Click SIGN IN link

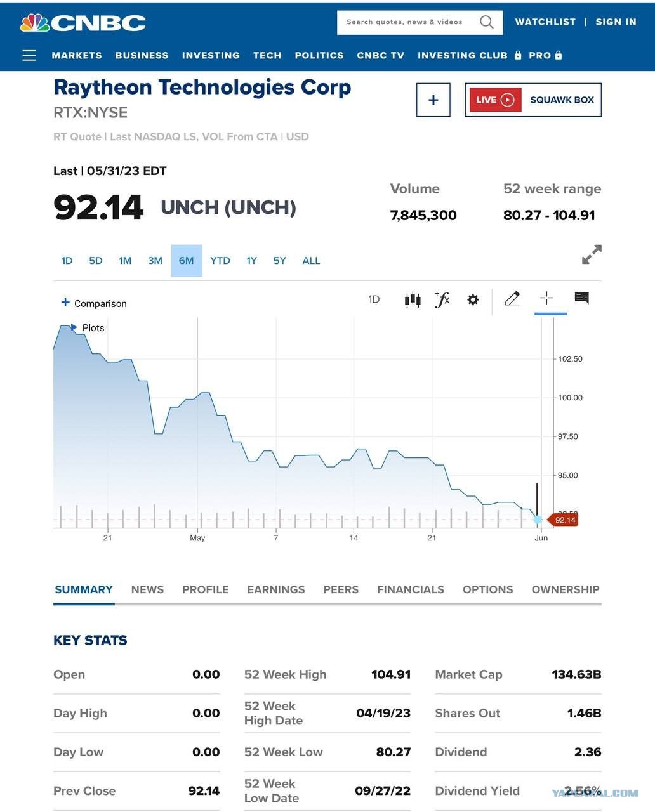coord(616,22)
